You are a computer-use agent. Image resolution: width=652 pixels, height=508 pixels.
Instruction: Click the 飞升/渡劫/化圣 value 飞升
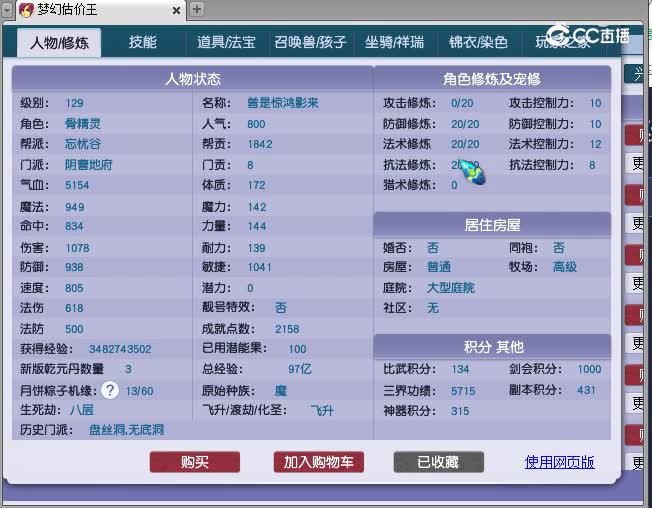tap(322, 411)
